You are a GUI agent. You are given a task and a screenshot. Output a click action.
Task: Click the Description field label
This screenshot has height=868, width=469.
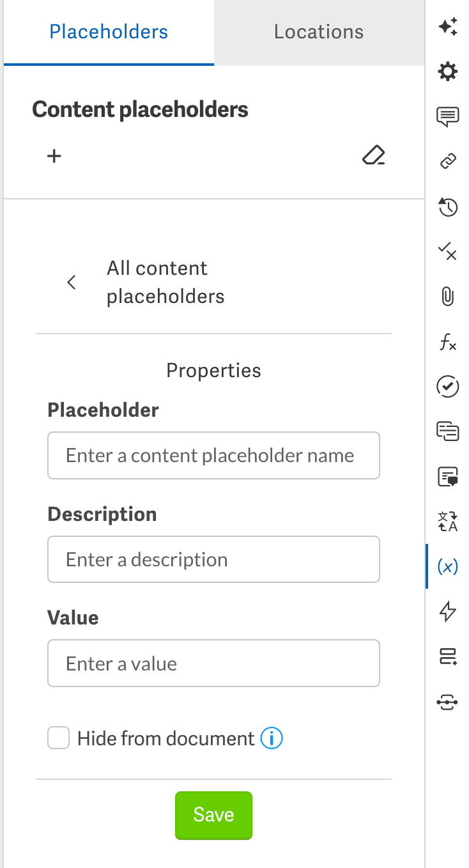pyautogui.click(x=102, y=515)
